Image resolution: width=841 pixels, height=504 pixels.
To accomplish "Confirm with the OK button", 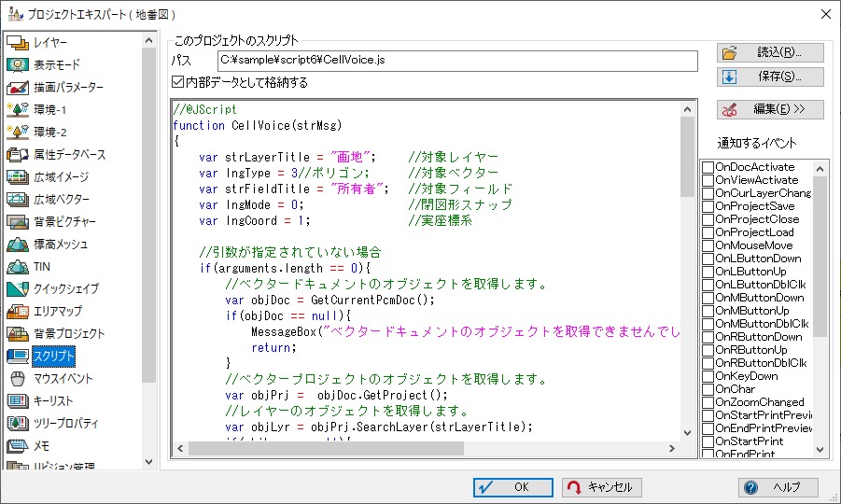I will 513,487.
